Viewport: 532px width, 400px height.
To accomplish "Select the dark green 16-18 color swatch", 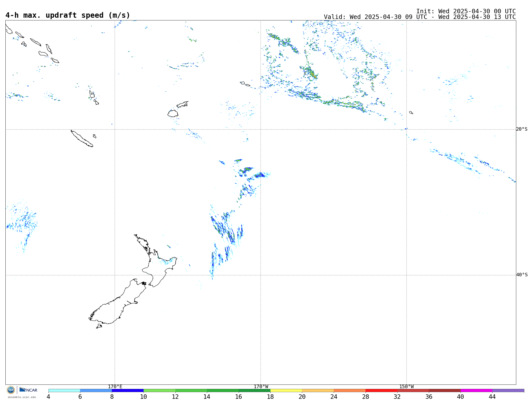I will pos(255,391).
